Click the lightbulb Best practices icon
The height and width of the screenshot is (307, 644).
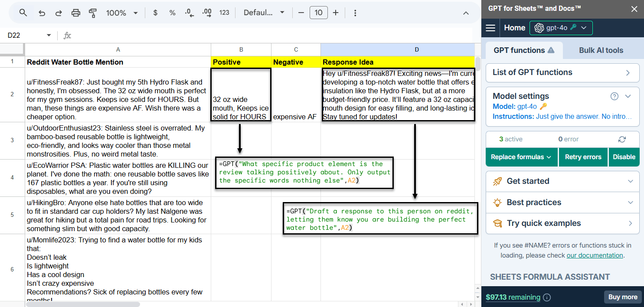(x=498, y=202)
